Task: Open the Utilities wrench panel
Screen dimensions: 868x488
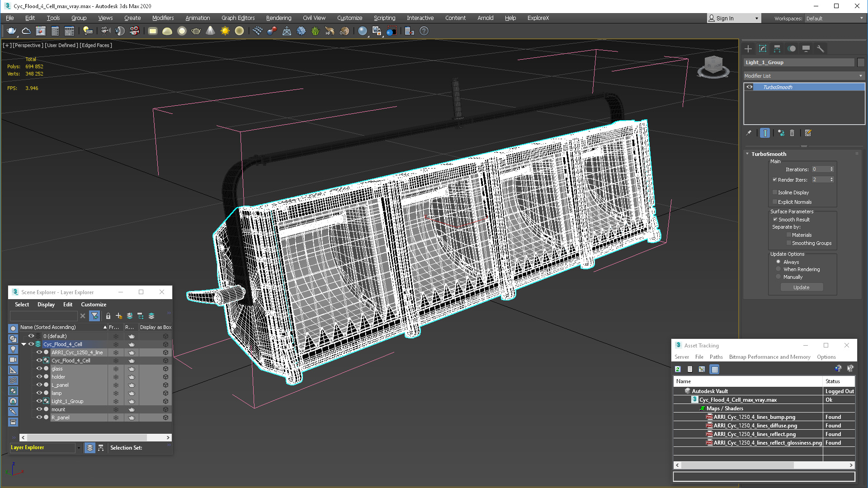Action: [x=821, y=49]
